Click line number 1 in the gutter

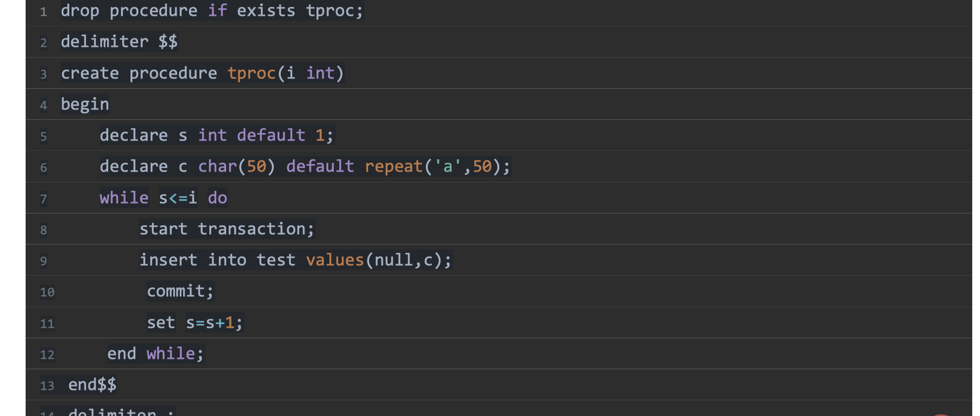pos(43,12)
